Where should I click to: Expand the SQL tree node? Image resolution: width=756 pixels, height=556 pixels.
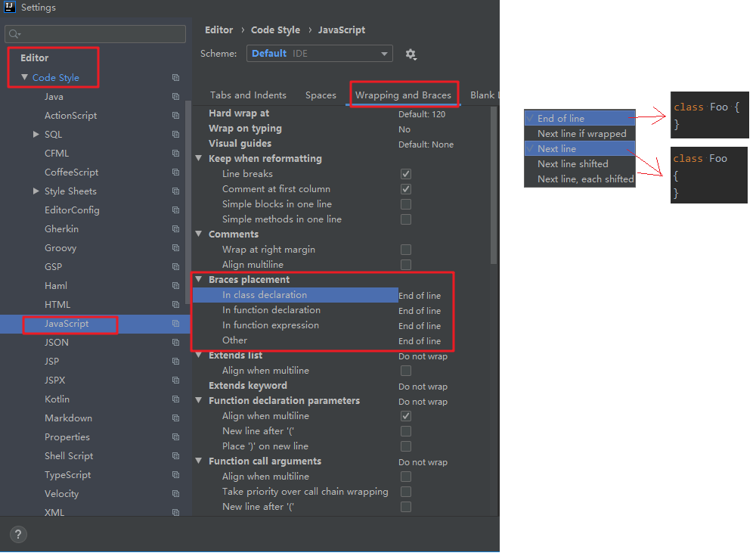point(36,134)
